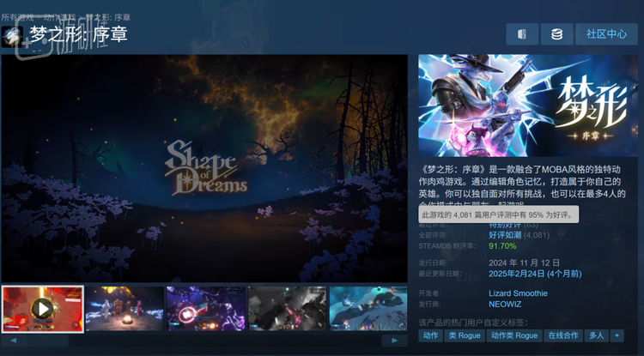Screen dimensions: 644x356
Task: Click the right arrow of thumbnail strip
Action: coord(395,341)
